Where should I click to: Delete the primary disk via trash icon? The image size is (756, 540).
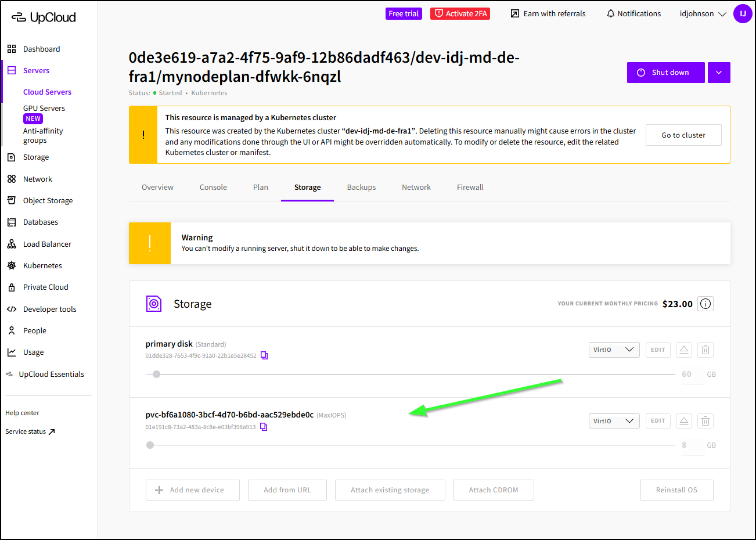[x=705, y=350]
